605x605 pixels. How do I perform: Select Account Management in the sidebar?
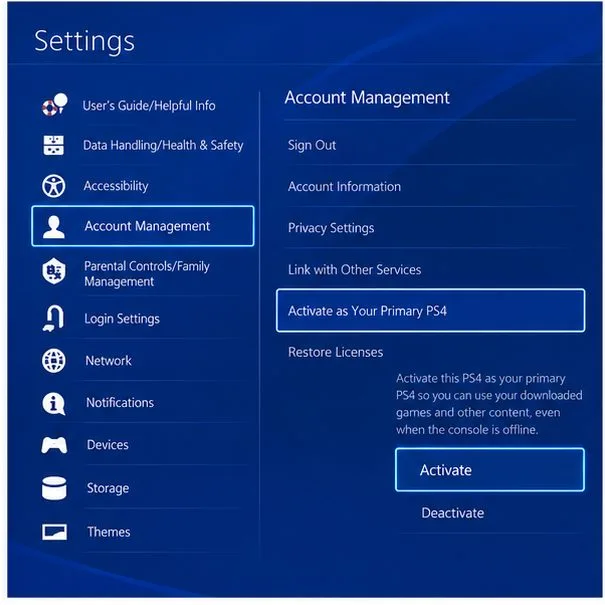click(143, 226)
